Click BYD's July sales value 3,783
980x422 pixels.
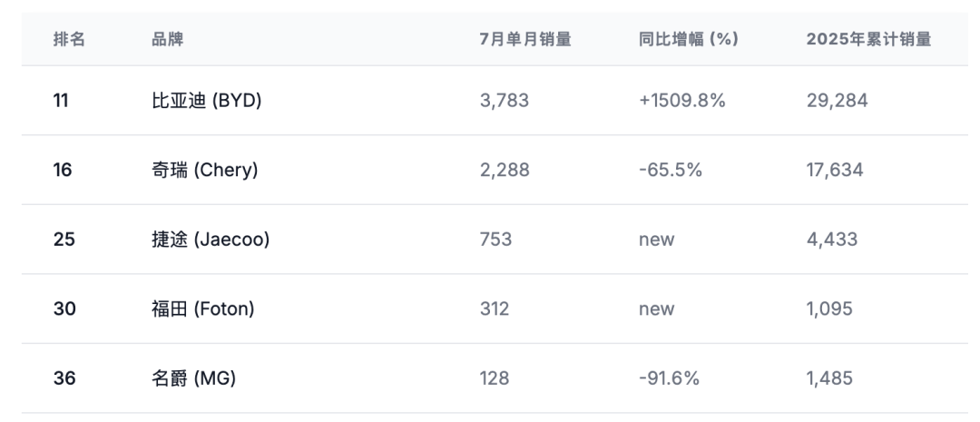(x=505, y=101)
